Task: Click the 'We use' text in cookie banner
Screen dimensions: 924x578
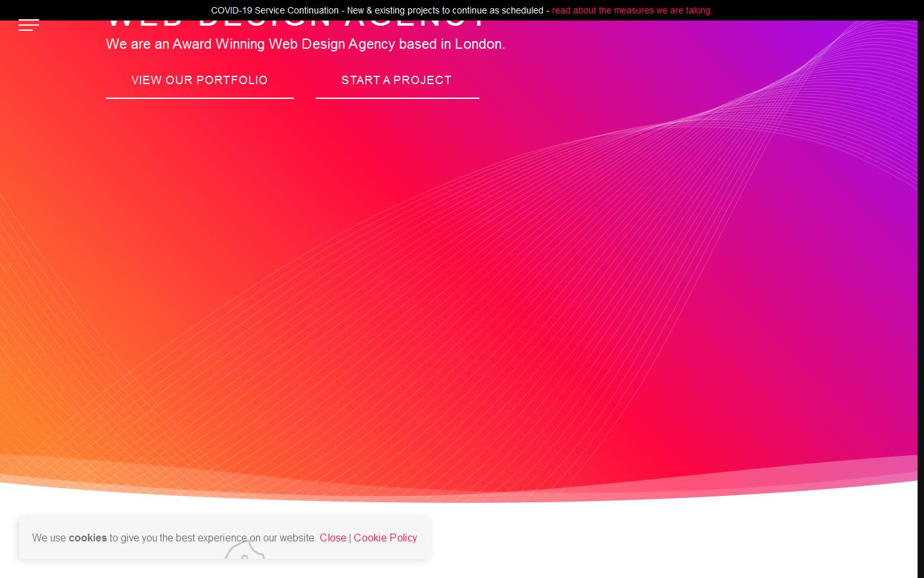Action: coord(49,538)
